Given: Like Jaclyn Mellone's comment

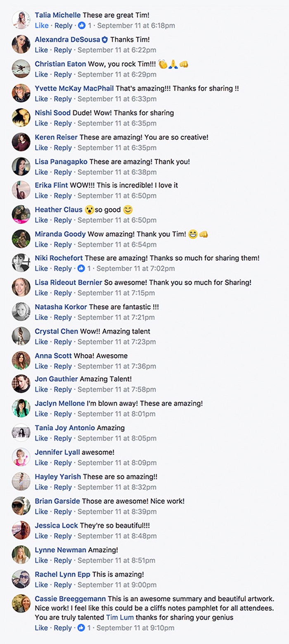Looking at the screenshot, I should tap(41, 414).
